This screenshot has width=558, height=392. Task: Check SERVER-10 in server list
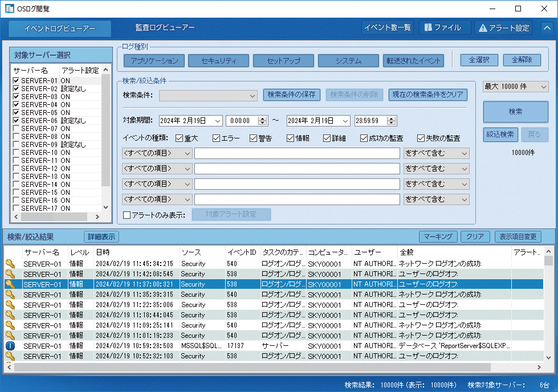(x=16, y=152)
